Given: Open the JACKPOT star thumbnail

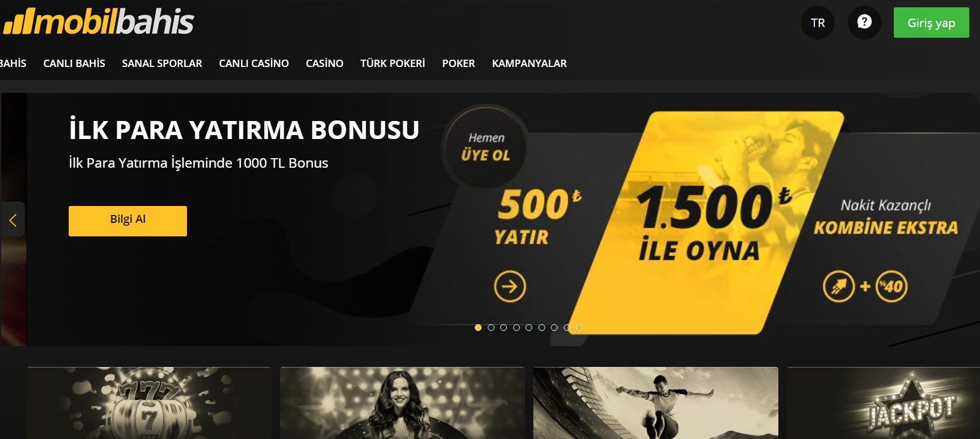Looking at the screenshot, I should pos(884,403).
